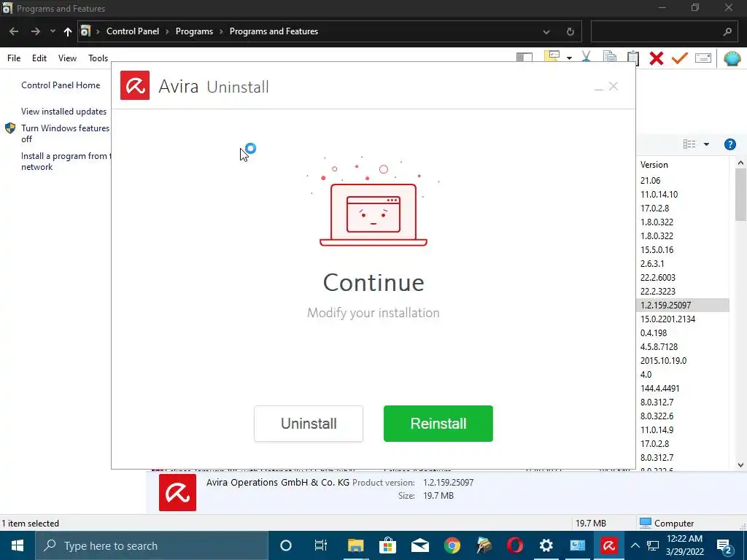Sort programs by Version column header

[654, 165]
